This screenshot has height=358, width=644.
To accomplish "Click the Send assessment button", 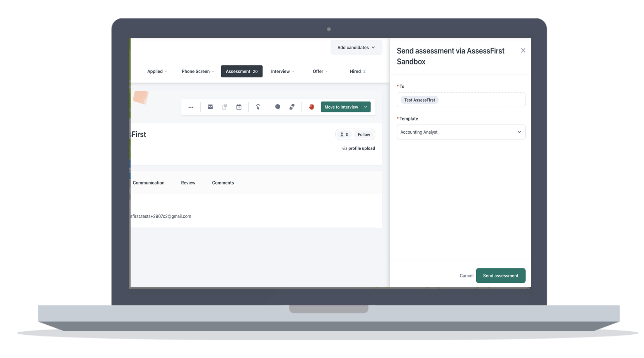I will 500,275.
